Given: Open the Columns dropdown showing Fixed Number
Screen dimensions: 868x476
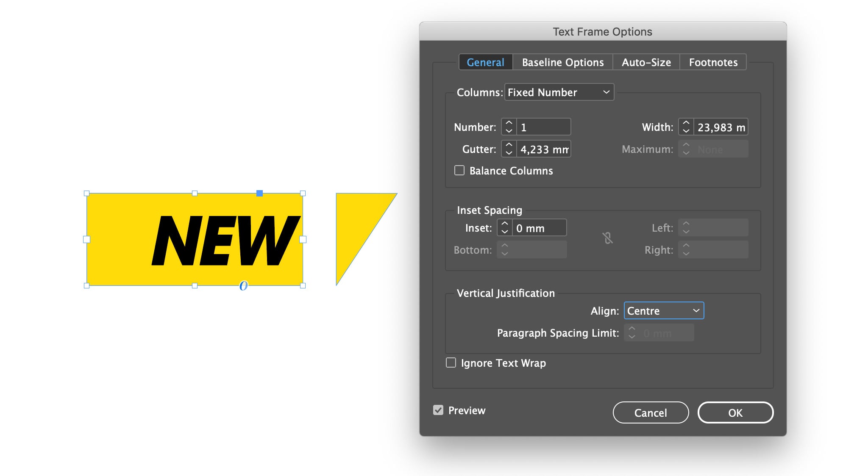Looking at the screenshot, I should pyautogui.click(x=559, y=92).
